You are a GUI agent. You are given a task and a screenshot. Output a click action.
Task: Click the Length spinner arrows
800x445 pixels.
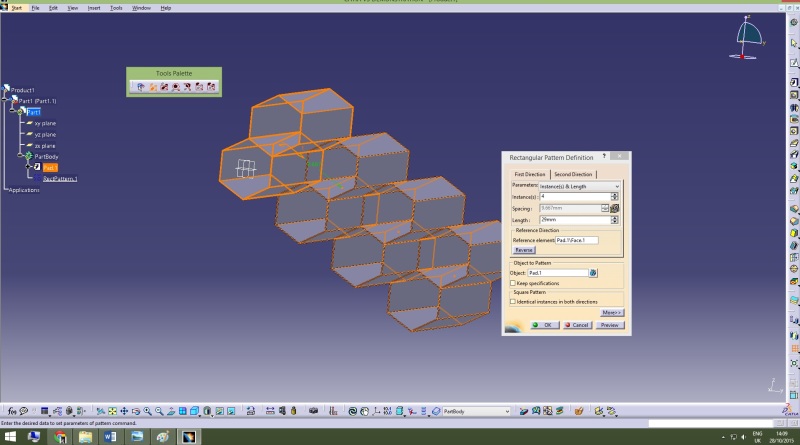tap(614, 220)
